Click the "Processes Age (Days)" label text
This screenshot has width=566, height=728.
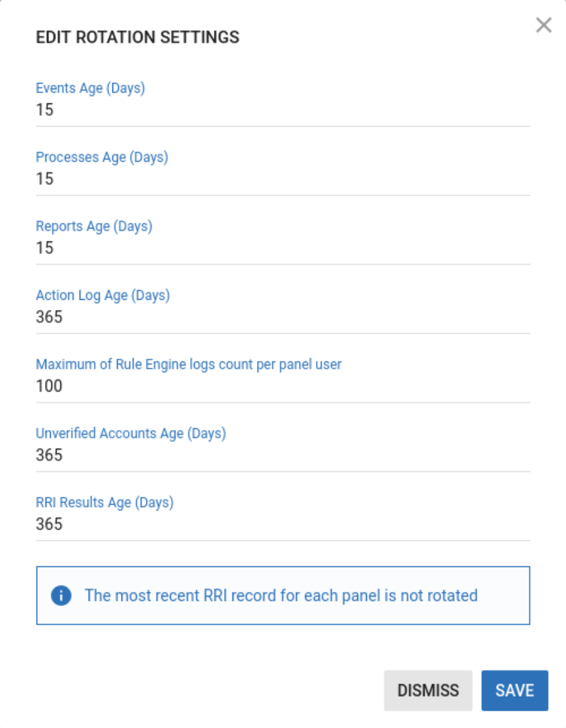pos(102,157)
